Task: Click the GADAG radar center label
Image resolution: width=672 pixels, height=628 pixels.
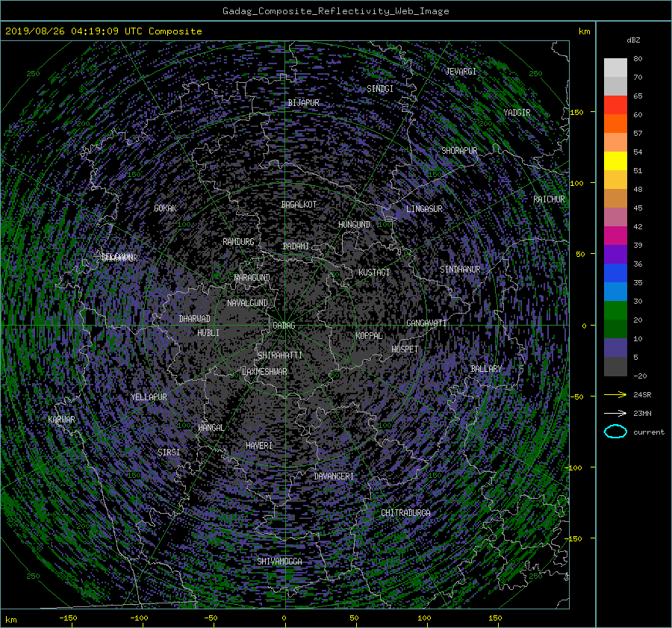Action: pyautogui.click(x=284, y=326)
